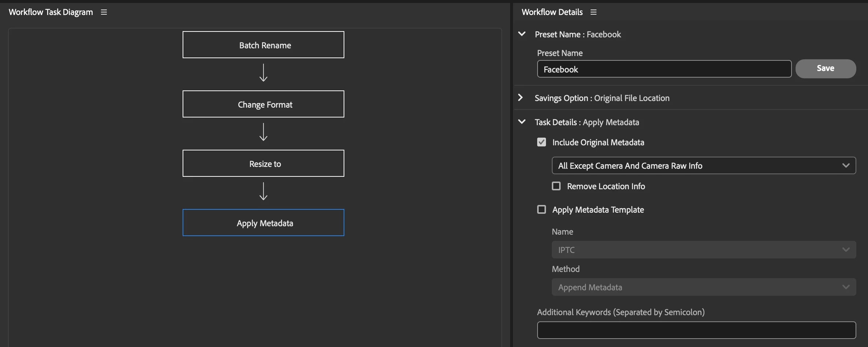
Task: Open the IPTC template Name dropdown
Action: pos(703,250)
